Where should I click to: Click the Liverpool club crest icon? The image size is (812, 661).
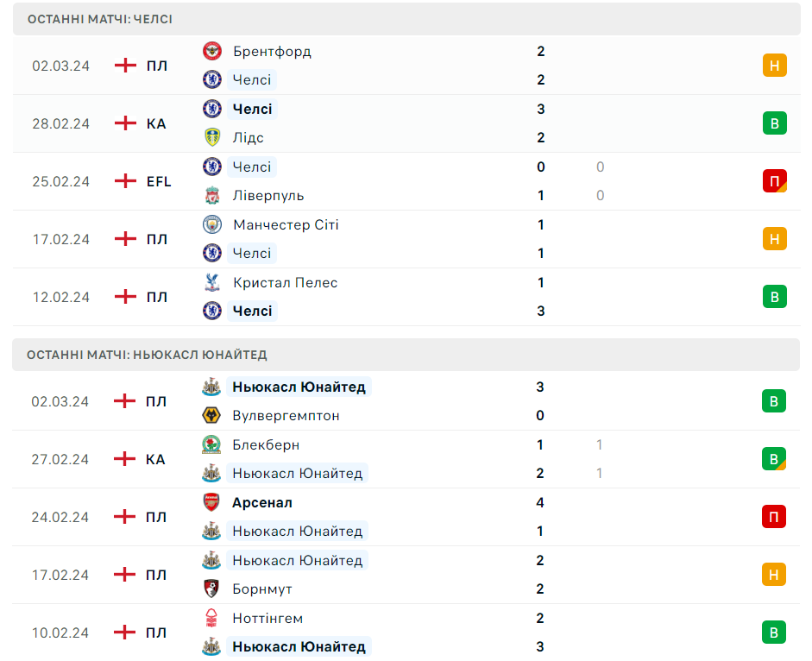(x=212, y=195)
